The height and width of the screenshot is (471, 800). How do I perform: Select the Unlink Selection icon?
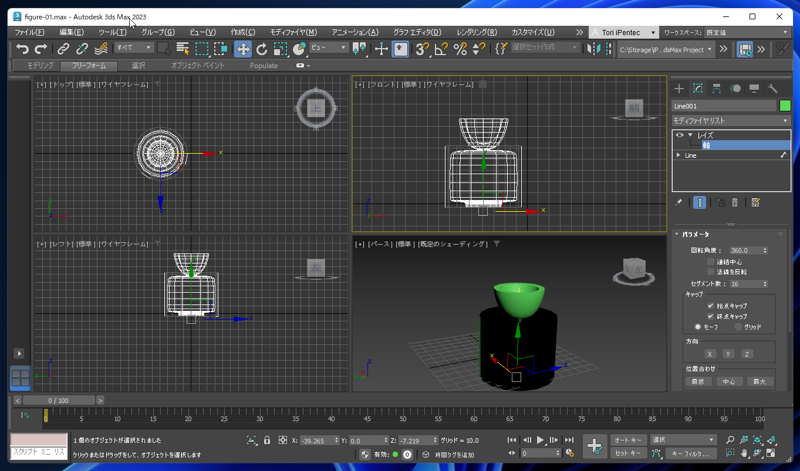point(82,49)
